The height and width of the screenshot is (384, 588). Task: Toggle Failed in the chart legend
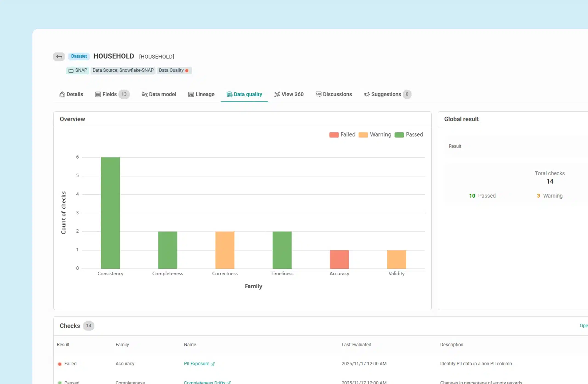[x=342, y=135]
